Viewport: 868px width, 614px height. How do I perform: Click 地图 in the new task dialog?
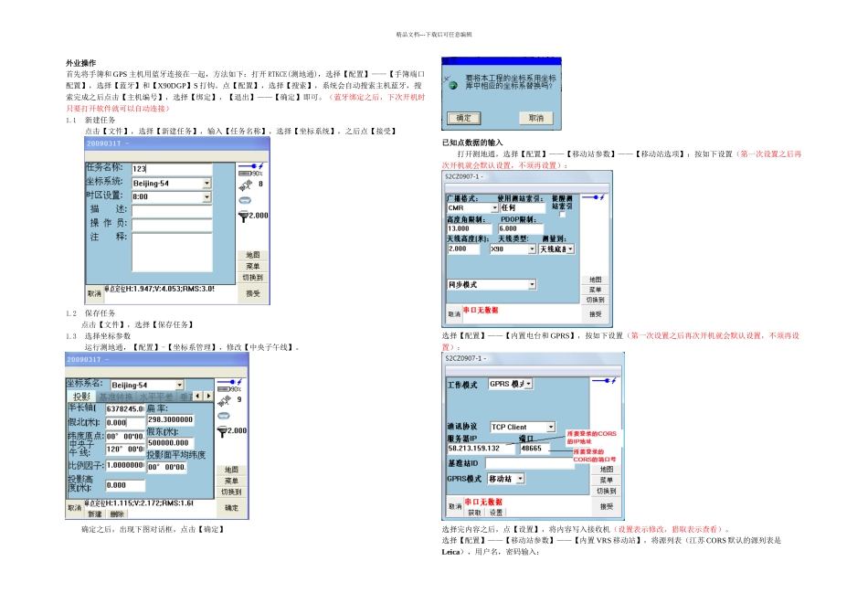click(x=252, y=255)
